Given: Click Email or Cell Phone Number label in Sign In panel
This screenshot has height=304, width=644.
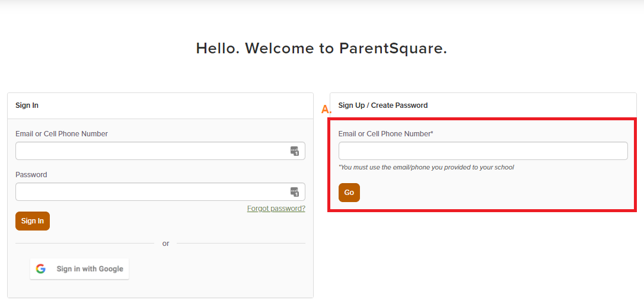Looking at the screenshot, I should point(62,134).
